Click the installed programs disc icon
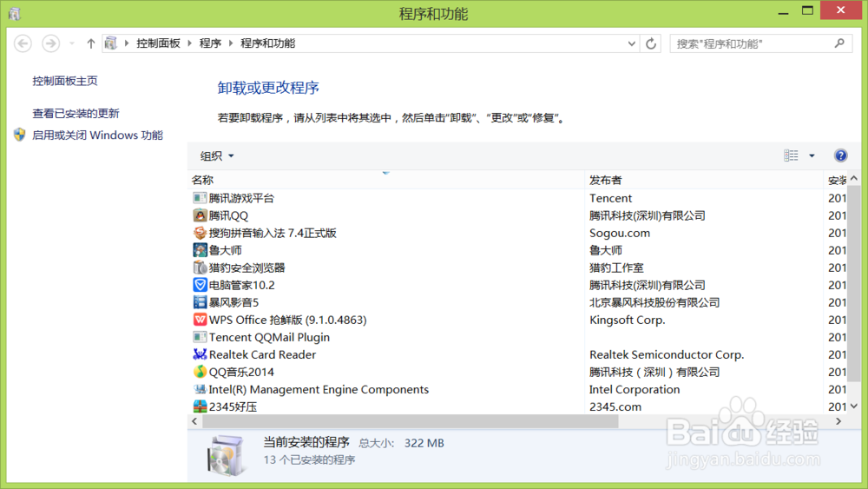Image resolution: width=868 pixels, height=489 pixels. click(x=227, y=455)
